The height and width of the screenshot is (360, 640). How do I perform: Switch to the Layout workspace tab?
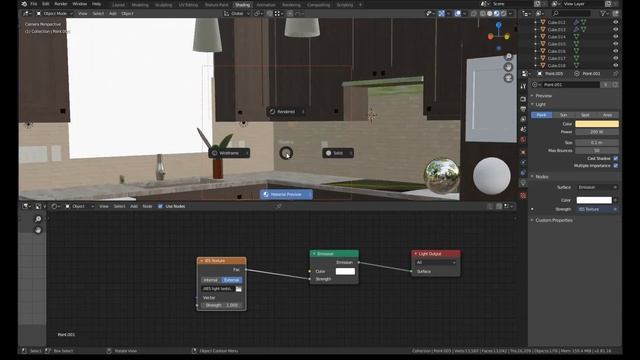pos(118,5)
